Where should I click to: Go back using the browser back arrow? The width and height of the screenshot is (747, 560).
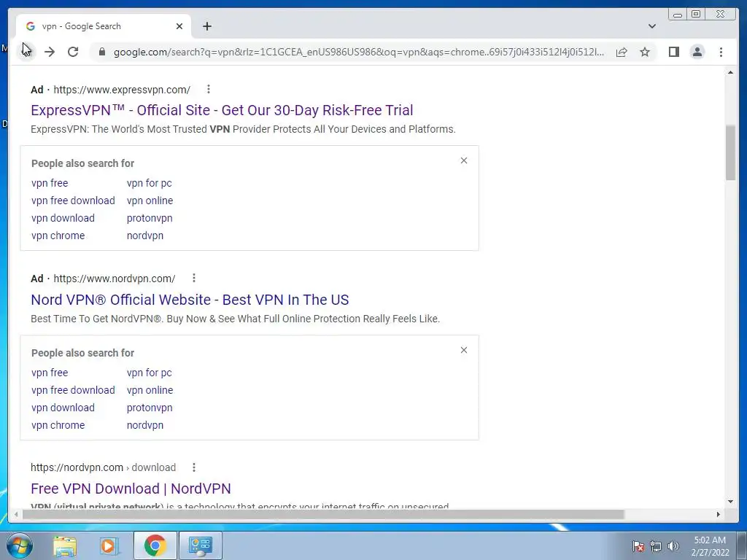pos(27,52)
